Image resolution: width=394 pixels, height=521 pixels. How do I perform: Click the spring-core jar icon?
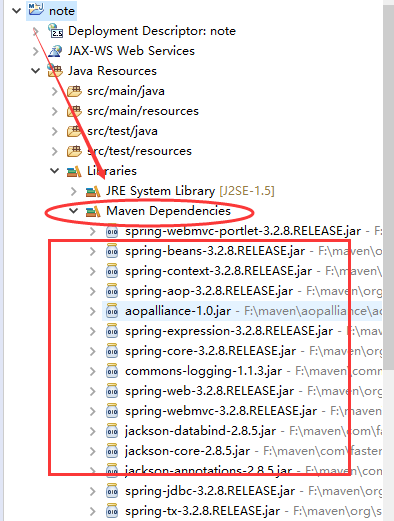(x=112, y=351)
